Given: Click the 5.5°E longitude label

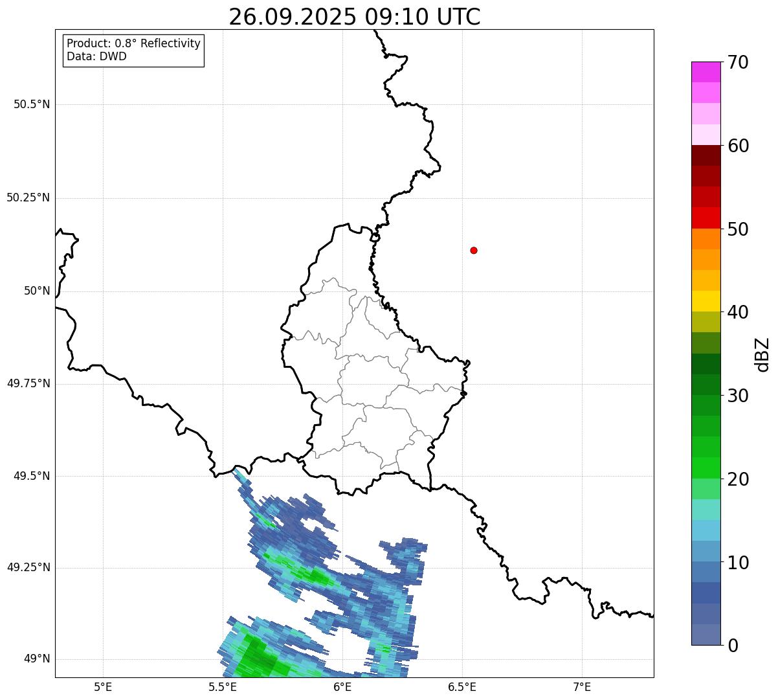Looking at the screenshot, I should (223, 687).
